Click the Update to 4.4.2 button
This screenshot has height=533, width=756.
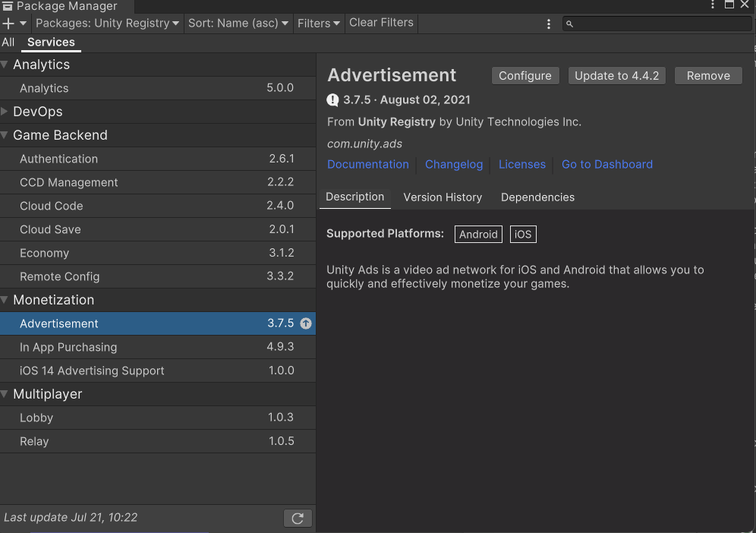[616, 76]
